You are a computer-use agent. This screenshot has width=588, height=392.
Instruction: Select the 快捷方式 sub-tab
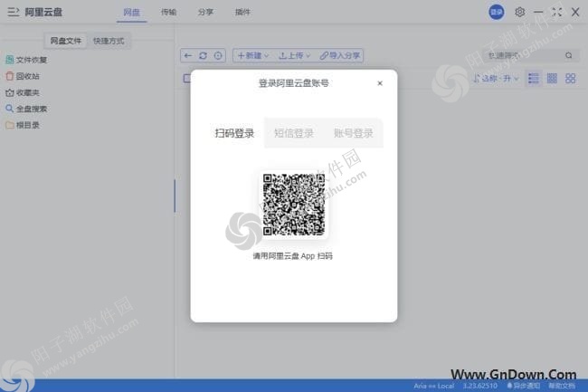coord(109,41)
